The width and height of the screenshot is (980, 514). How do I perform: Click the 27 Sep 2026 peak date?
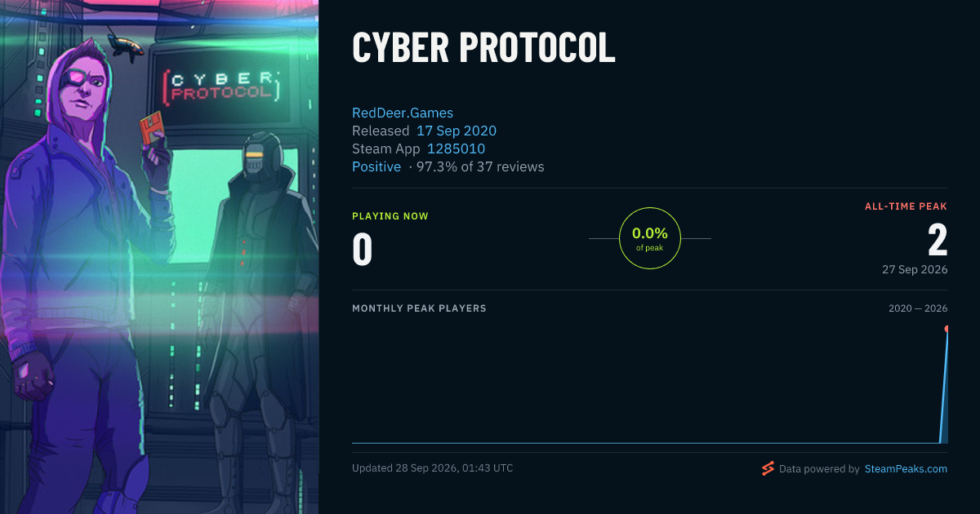pyautogui.click(x=915, y=269)
